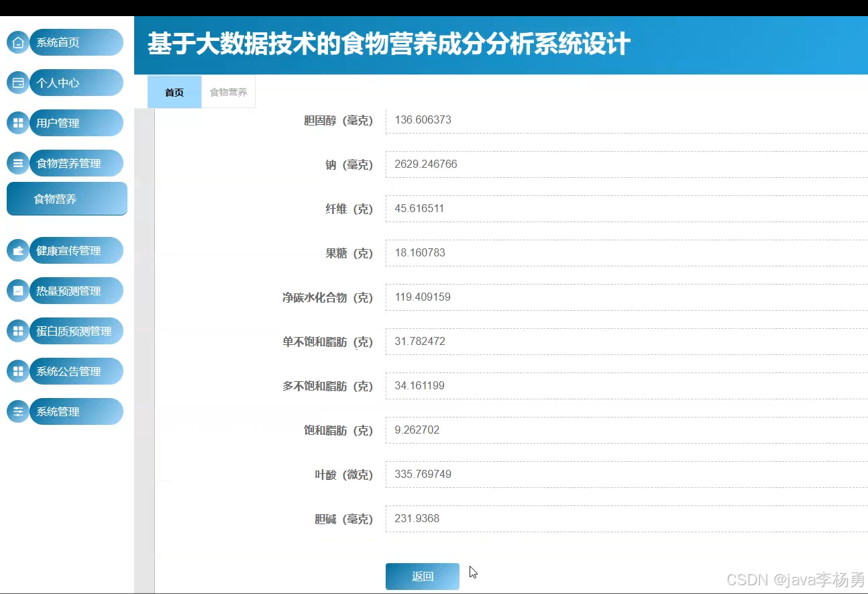This screenshot has height=594, width=868.
Task: Click the sliders icon beside 系统管理
Action: coord(18,411)
